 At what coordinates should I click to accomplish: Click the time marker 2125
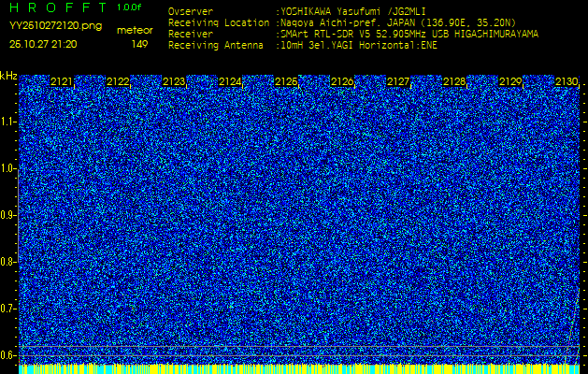coord(286,81)
